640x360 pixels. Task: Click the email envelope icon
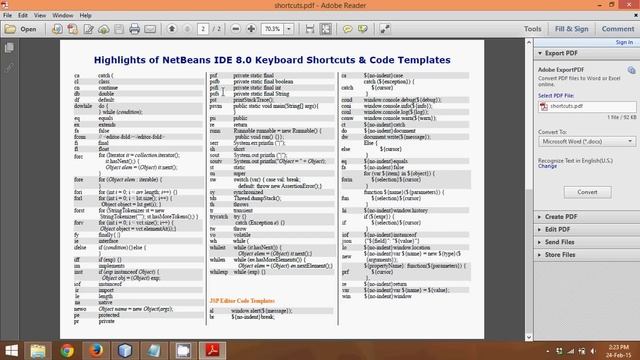pos(150,29)
